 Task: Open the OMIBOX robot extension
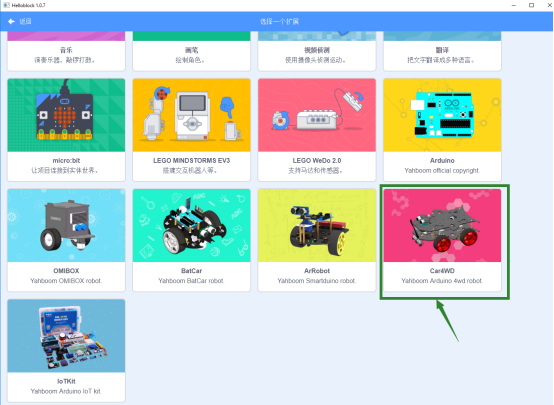66,240
